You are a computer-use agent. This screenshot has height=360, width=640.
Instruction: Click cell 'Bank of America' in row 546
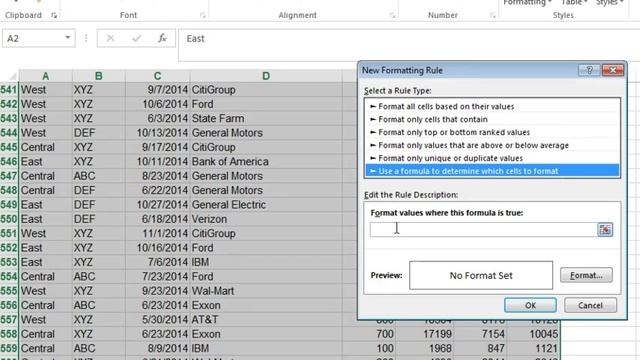tap(266, 162)
